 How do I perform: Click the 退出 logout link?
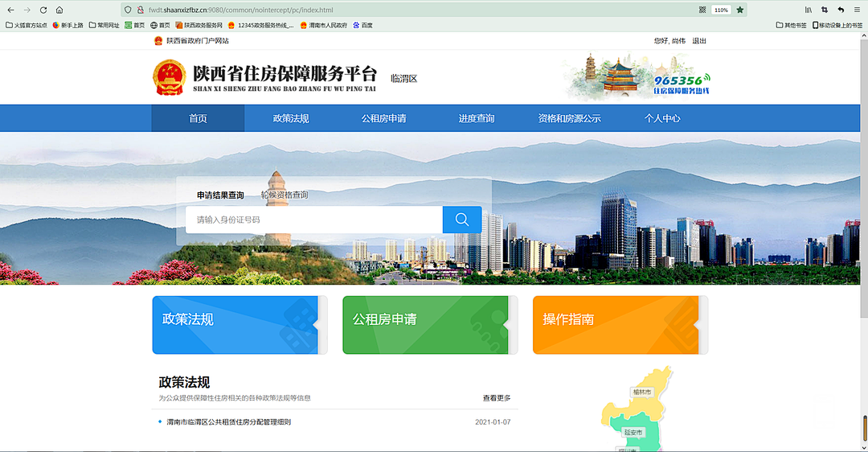pos(699,40)
